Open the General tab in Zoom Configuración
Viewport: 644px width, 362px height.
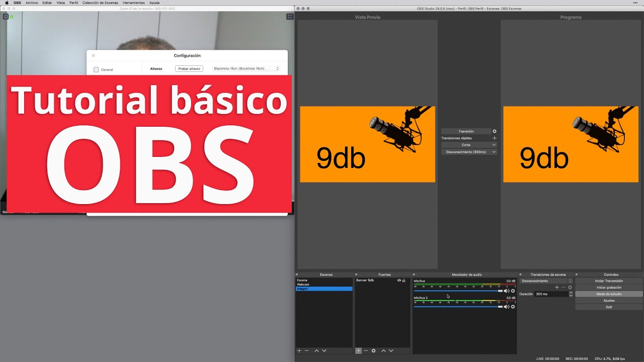[103, 70]
